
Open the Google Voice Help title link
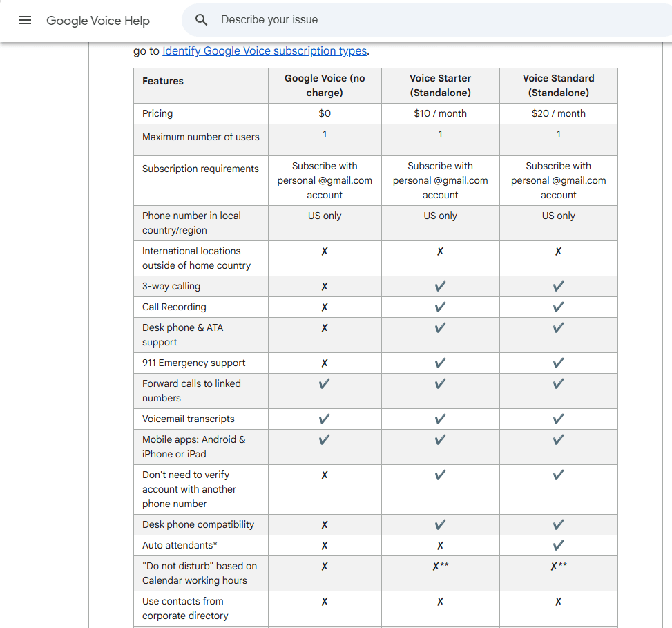tap(98, 21)
